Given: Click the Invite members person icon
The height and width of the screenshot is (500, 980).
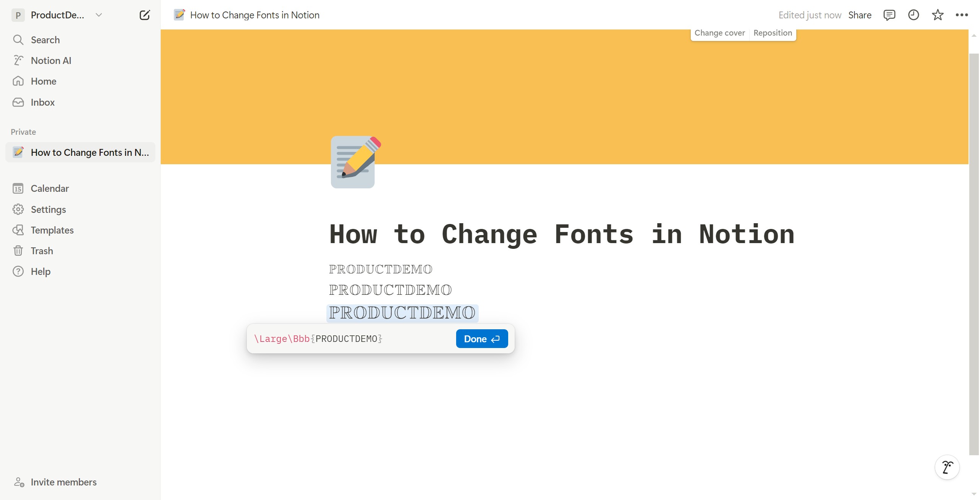Looking at the screenshot, I should pos(19,482).
